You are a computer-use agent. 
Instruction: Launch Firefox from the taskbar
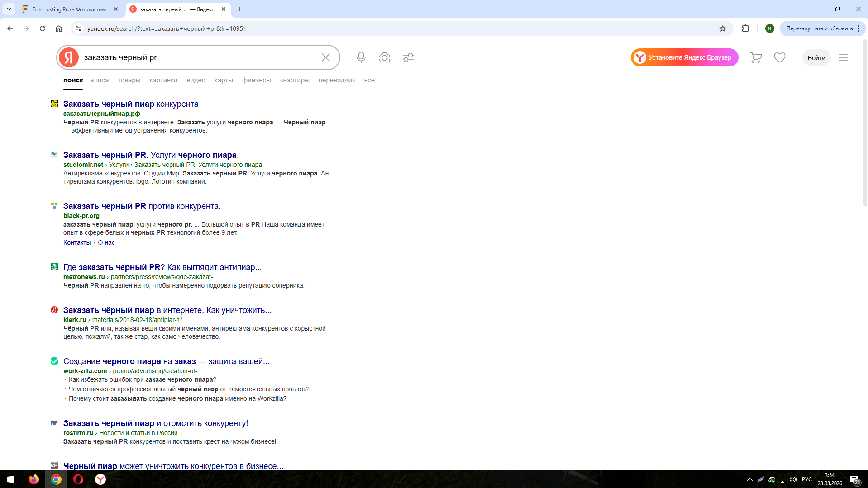tap(34, 479)
